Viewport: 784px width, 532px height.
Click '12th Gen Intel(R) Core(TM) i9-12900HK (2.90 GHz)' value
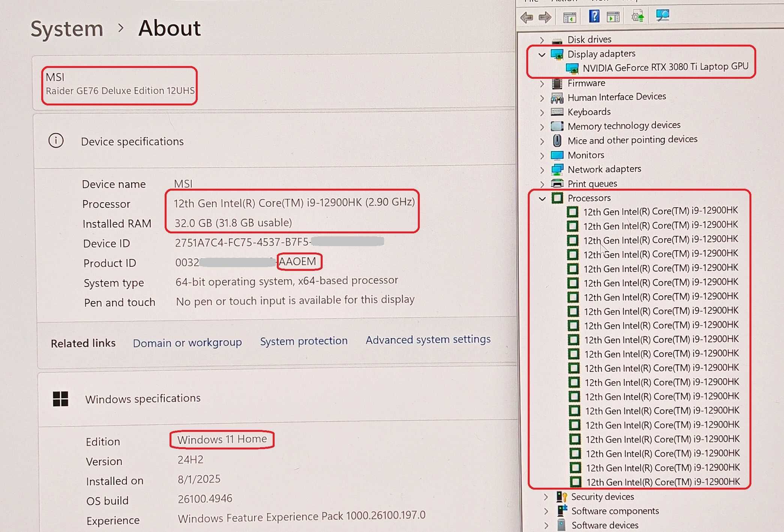[294, 203]
